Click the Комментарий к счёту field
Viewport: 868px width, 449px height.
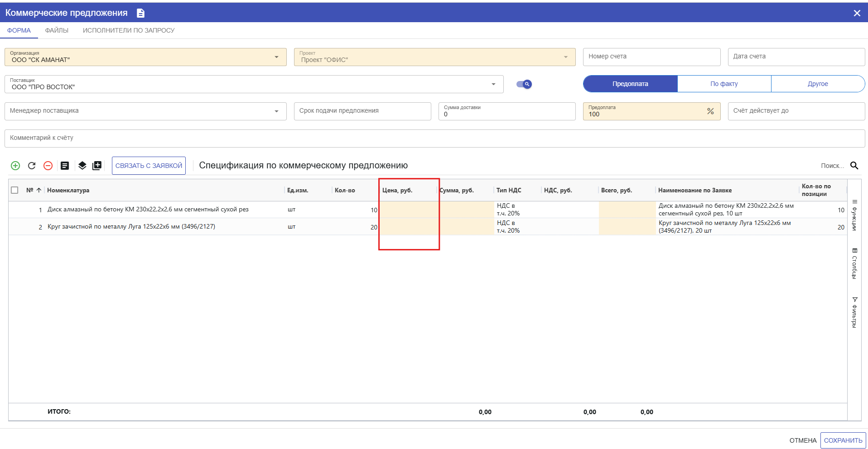pos(434,138)
